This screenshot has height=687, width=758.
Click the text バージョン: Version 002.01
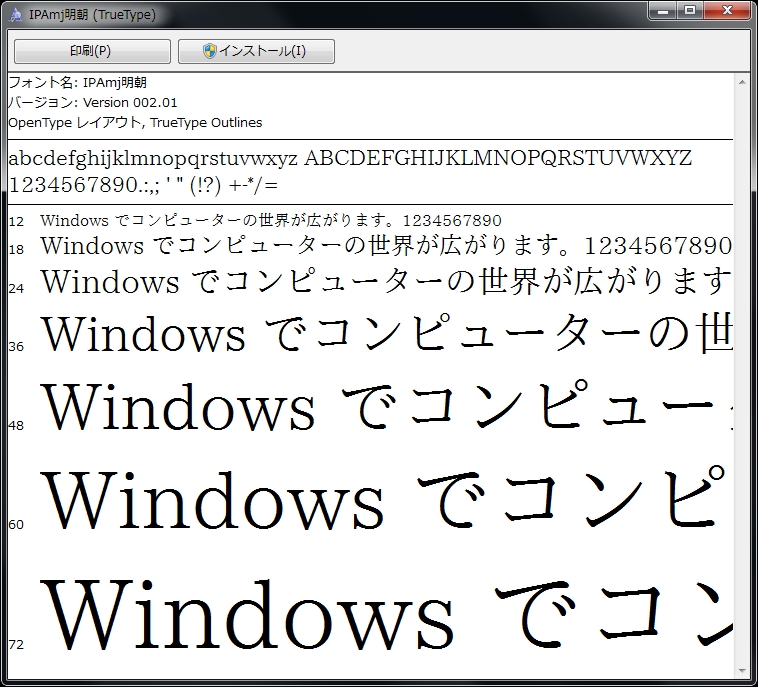(x=93, y=102)
